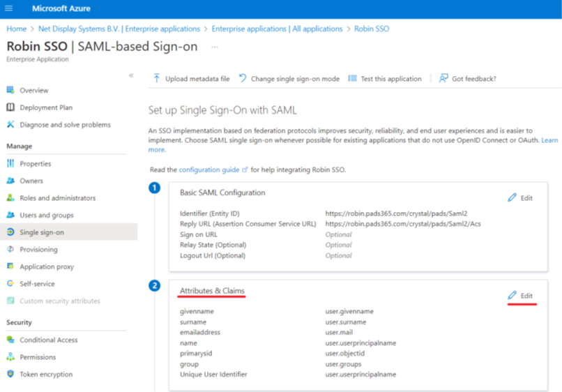The height and width of the screenshot is (392, 562).
Task: Click Edit text for Attributes & Claims
Action: (526, 296)
